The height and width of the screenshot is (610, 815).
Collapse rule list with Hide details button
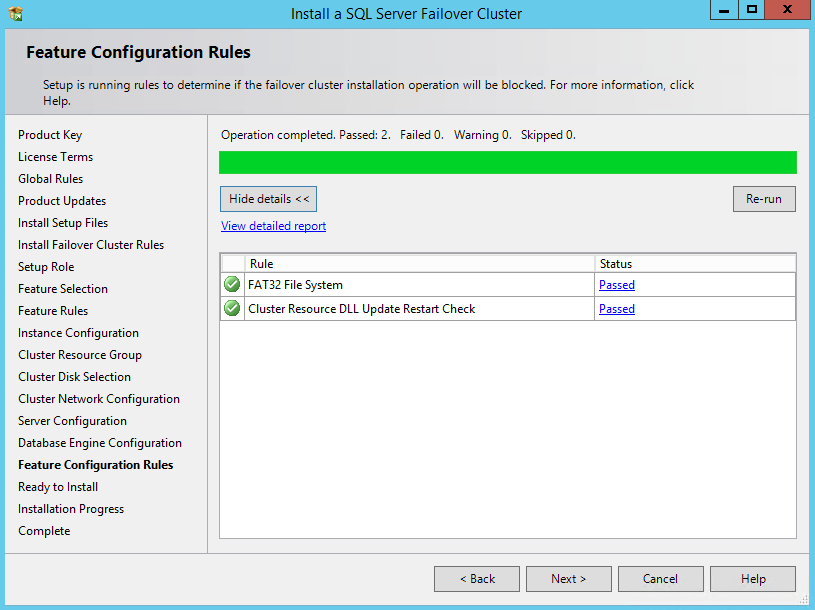coord(269,199)
